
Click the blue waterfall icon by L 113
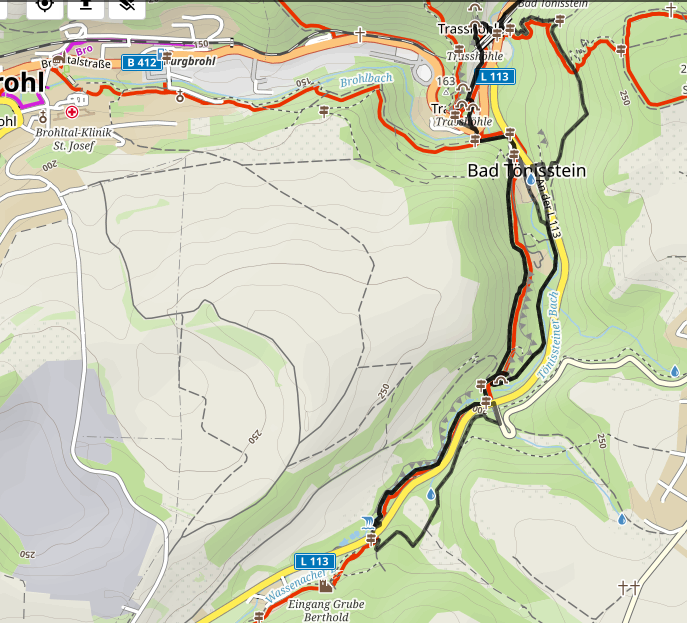point(368,522)
